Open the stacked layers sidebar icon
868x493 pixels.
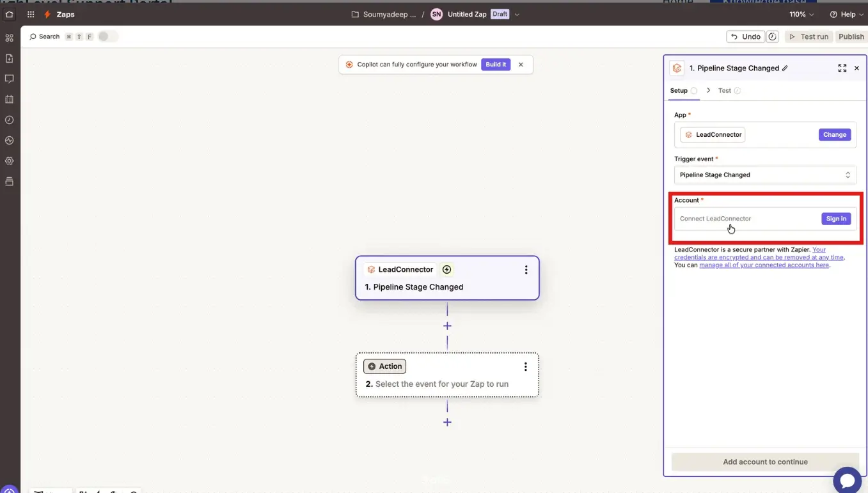(9, 182)
